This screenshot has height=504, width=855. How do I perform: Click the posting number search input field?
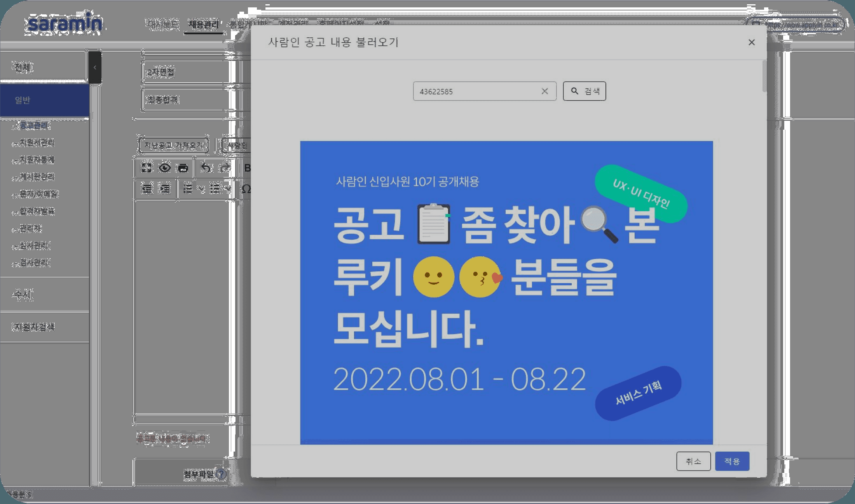tap(485, 91)
